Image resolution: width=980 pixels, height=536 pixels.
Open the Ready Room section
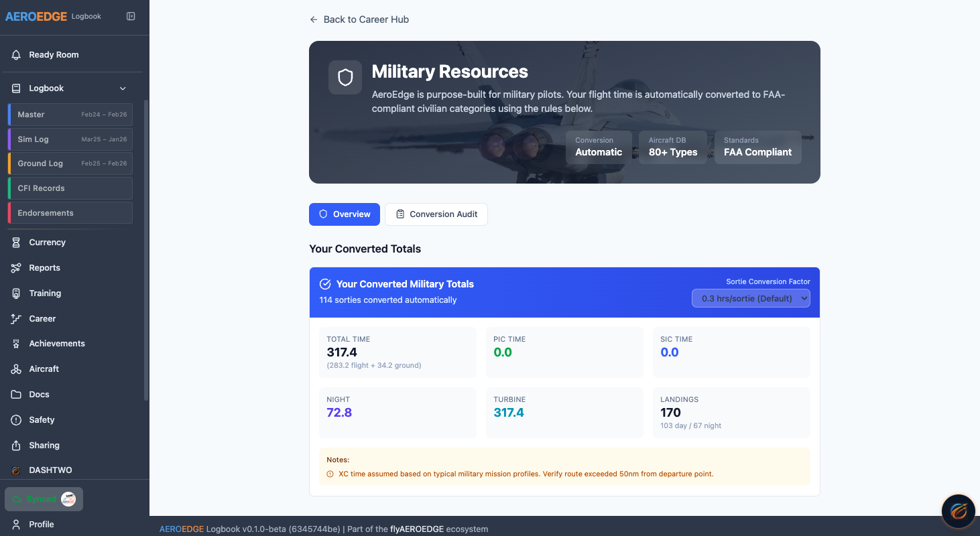[x=52, y=54]
